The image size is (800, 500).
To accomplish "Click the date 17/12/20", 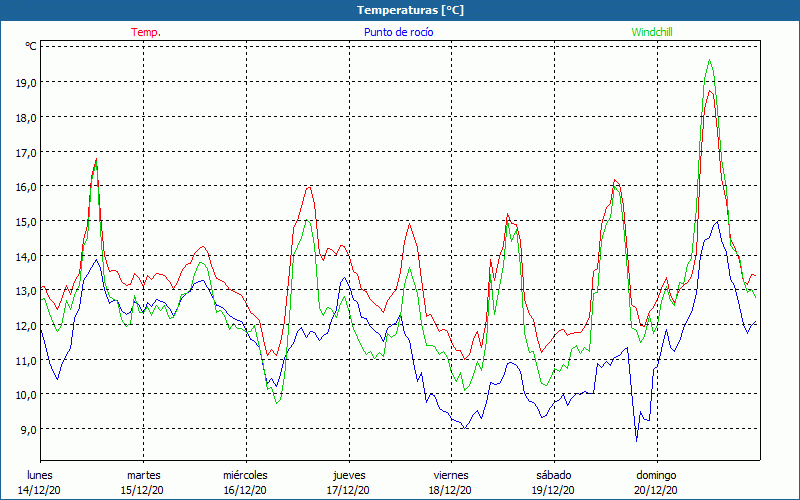I will [x=348, y=490].
